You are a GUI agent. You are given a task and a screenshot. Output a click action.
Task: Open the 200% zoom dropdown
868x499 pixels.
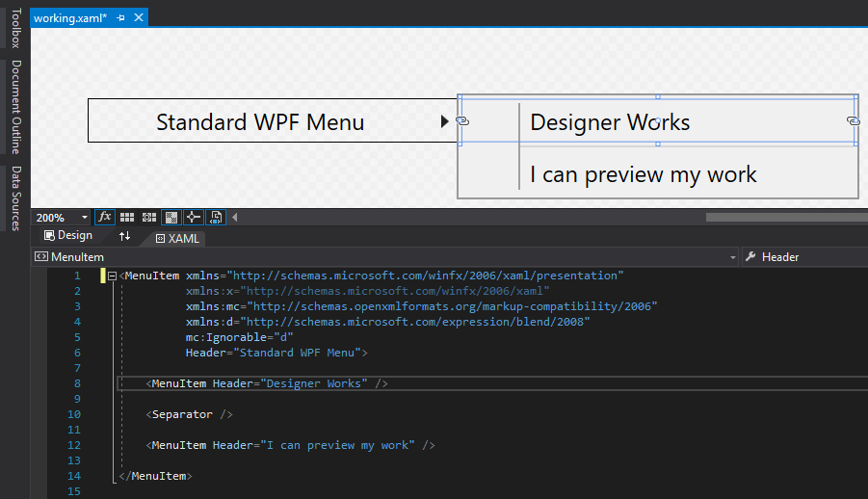(84, 217)
